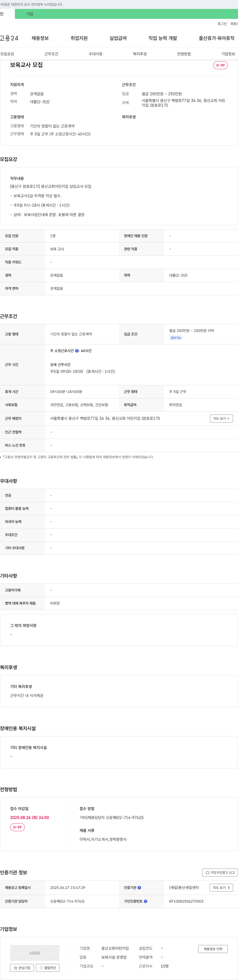This screenshot has height=980, width=238.
Task: Jump to the 기업정보 section tab
Action: (228, 54)
